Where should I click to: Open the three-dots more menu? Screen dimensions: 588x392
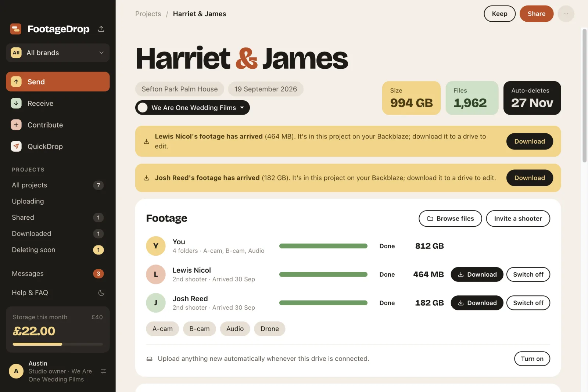(566, 14)
